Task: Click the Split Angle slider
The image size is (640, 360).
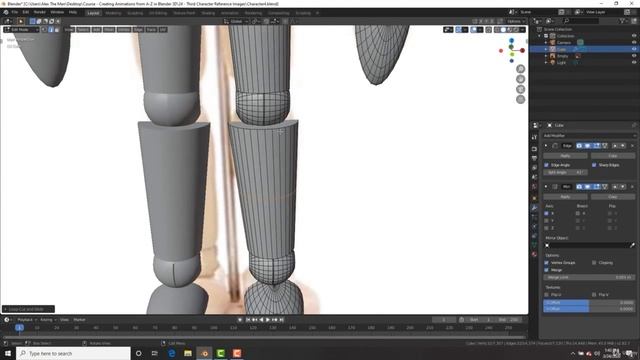Action: [565, 172]
